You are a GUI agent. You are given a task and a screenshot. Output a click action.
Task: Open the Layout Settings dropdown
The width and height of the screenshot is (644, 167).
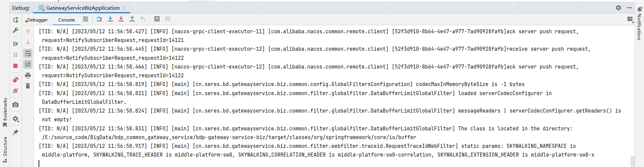pyautogui.click(x=630, y=19)
